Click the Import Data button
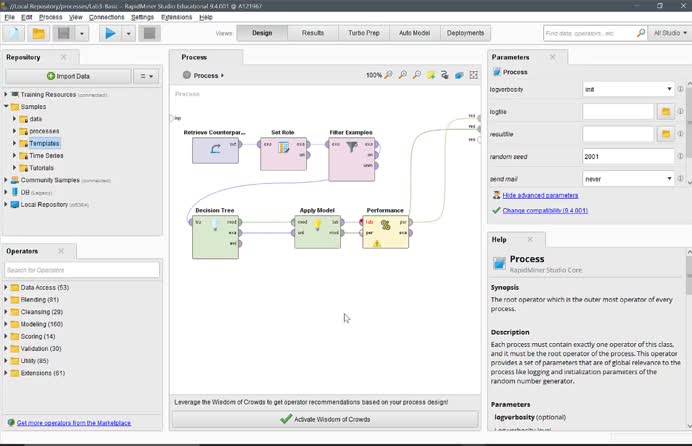This screenshot has height=446, width=692. tap(68, 76)
